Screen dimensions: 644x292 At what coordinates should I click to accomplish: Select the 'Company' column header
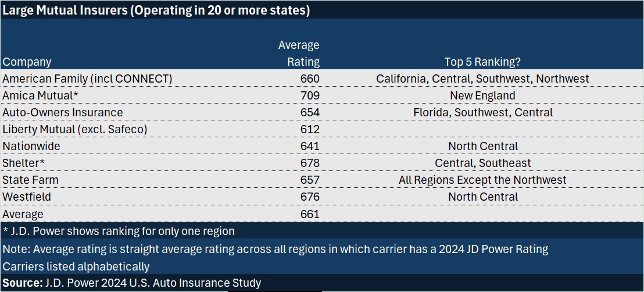pos(27,62)
